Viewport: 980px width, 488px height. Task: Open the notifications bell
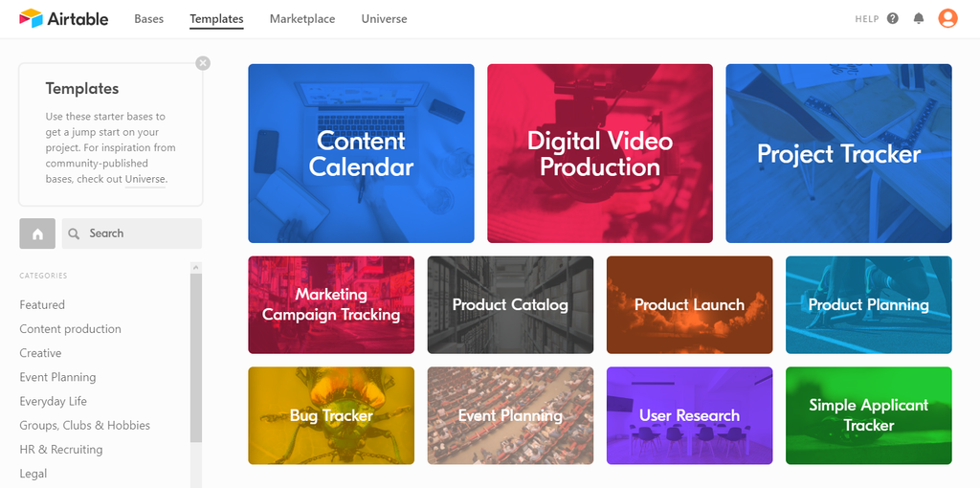[919, 18]
